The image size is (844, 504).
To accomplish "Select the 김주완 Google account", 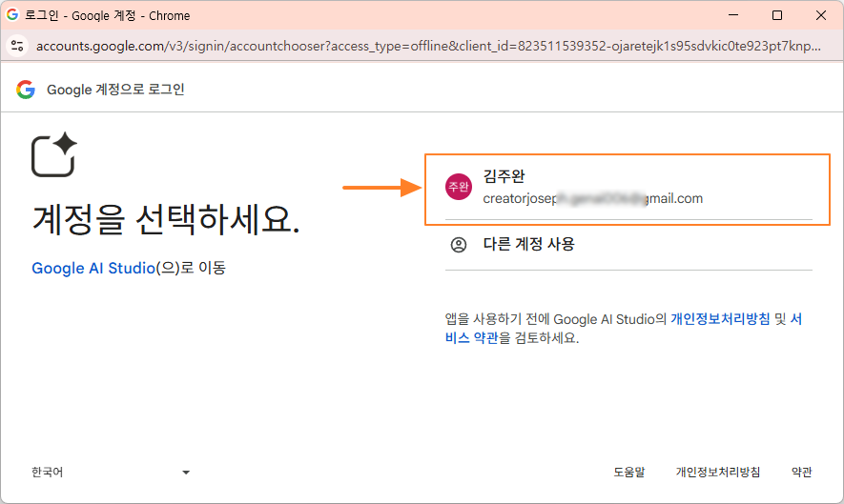I will tap(628, 188).
